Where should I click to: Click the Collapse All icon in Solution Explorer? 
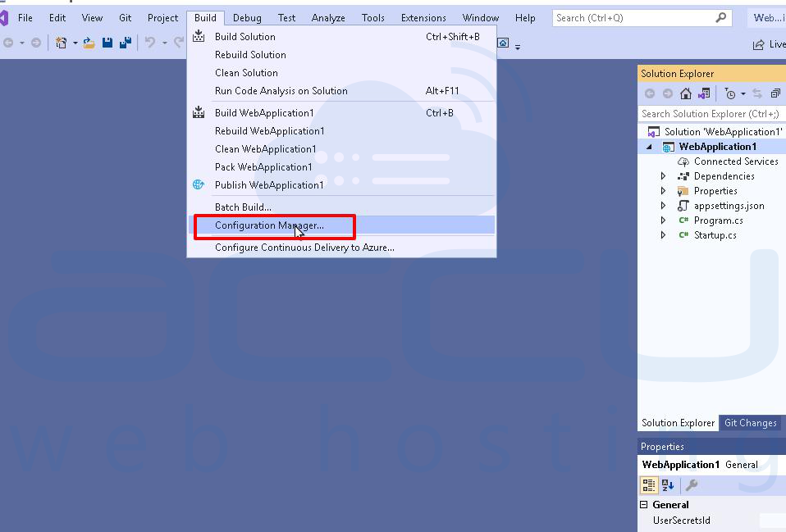pyautogui.click(x=775, y=93)
